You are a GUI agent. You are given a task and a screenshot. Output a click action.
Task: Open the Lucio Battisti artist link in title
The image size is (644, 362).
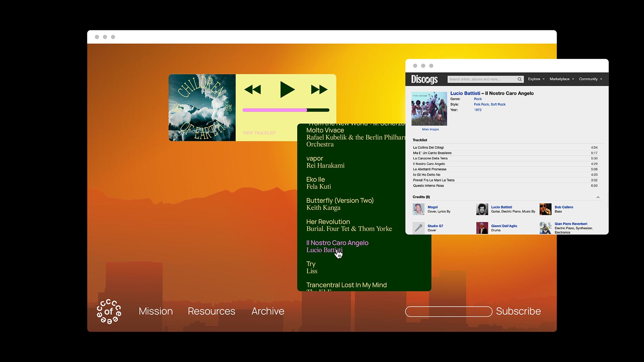tap(465, 93)
